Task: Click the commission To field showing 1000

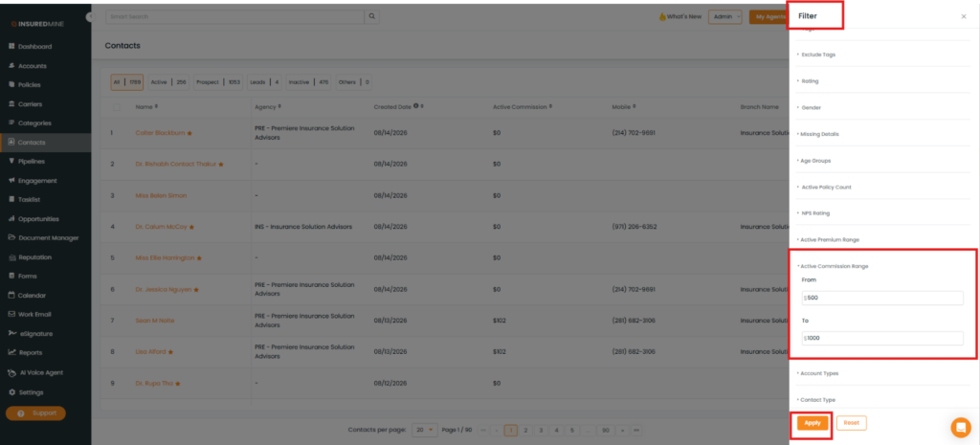Action: 882,338
